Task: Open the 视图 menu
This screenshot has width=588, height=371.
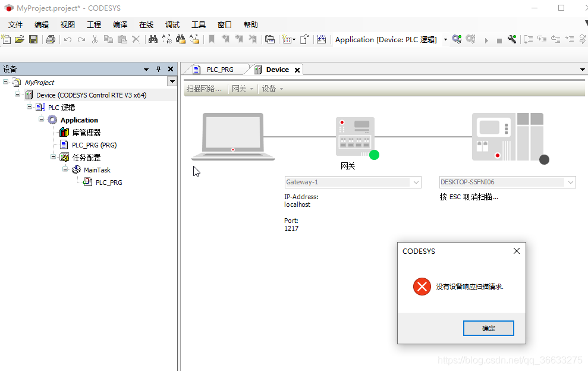Action: 68,25
